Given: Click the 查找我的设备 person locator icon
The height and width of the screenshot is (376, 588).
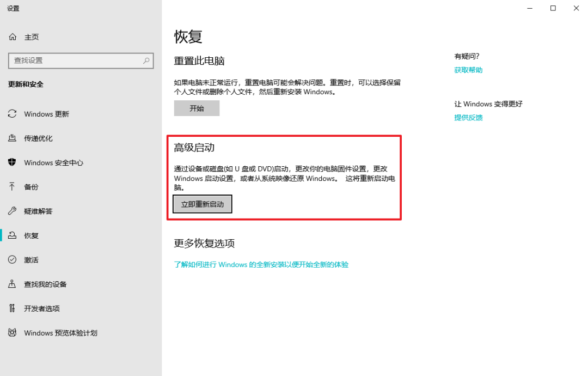Looking at the screenshot, I should click(x=13, y=284).
